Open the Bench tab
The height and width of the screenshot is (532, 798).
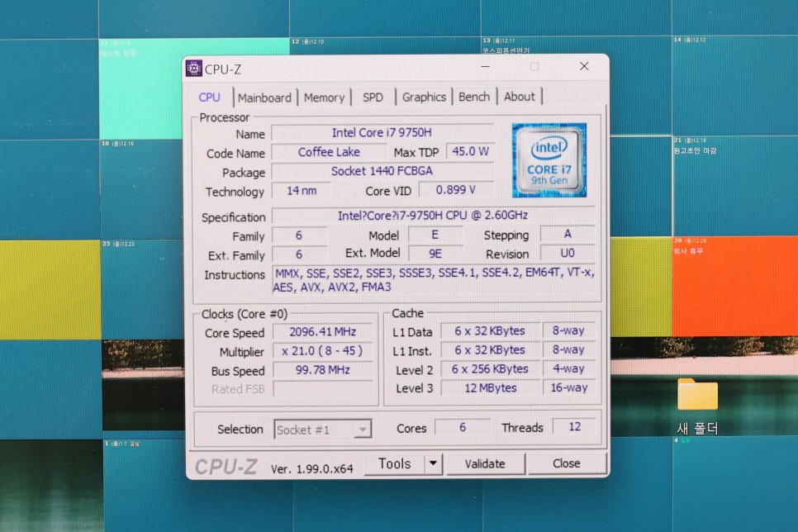[474, 97]
